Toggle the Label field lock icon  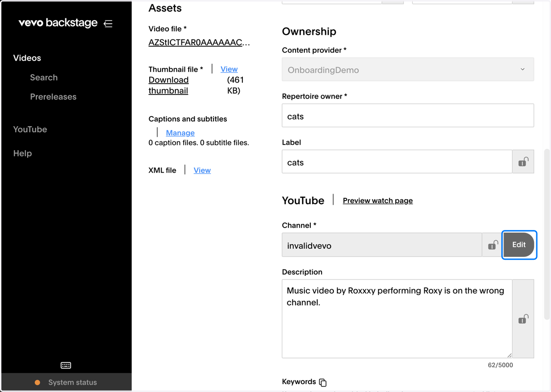523,162
